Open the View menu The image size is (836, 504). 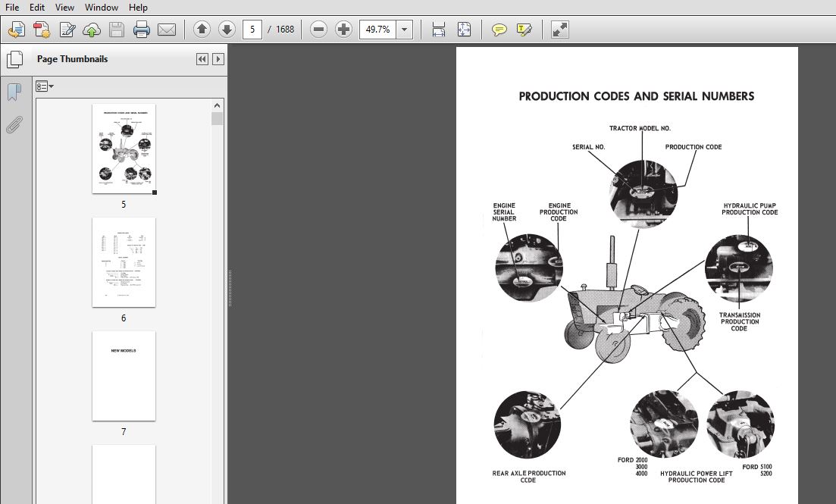click(64, 8)
